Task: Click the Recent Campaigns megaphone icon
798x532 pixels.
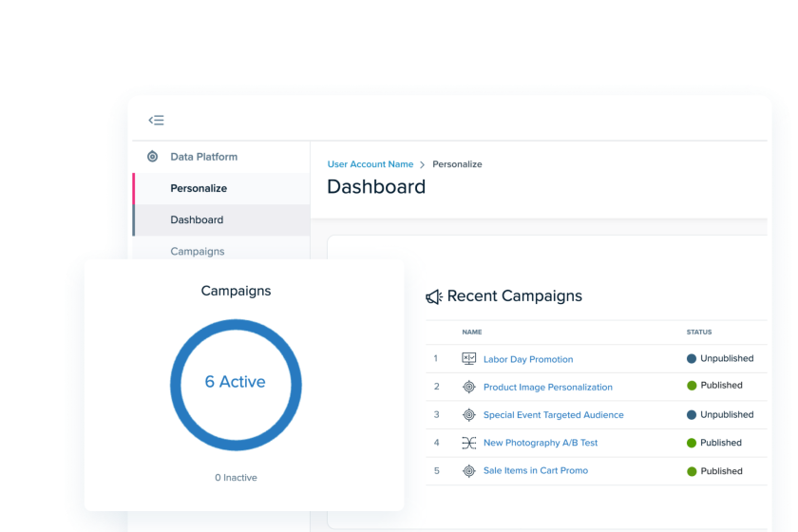Action: click(434, 297)
